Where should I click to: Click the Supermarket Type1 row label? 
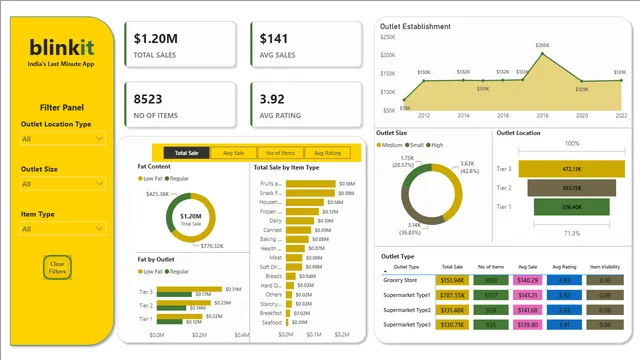pos(407,295)
